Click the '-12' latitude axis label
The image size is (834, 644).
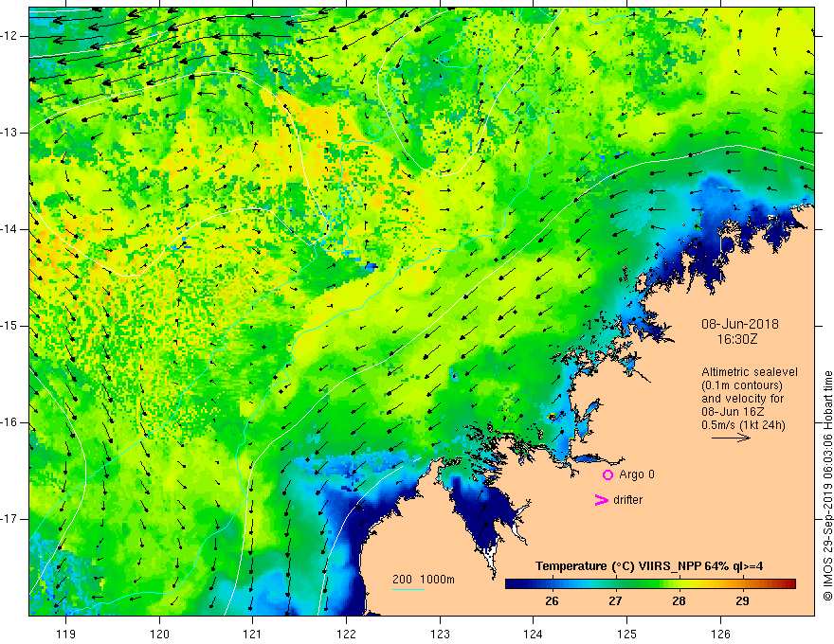point(9,36)
